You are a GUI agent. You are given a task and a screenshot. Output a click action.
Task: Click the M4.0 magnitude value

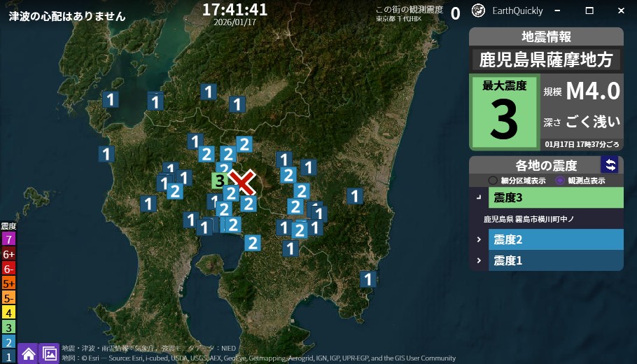coord(593,90)
